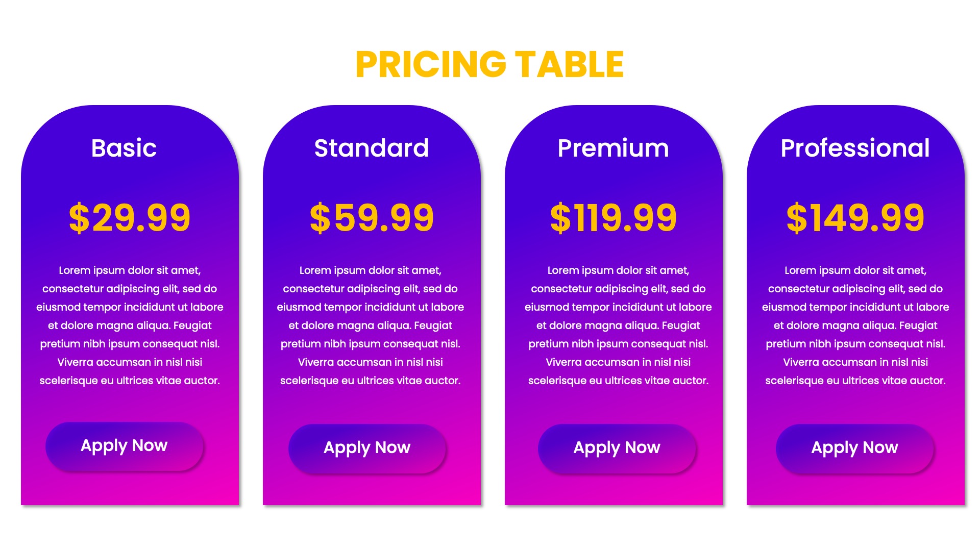Click the $119.99 price

click(614, 218)
